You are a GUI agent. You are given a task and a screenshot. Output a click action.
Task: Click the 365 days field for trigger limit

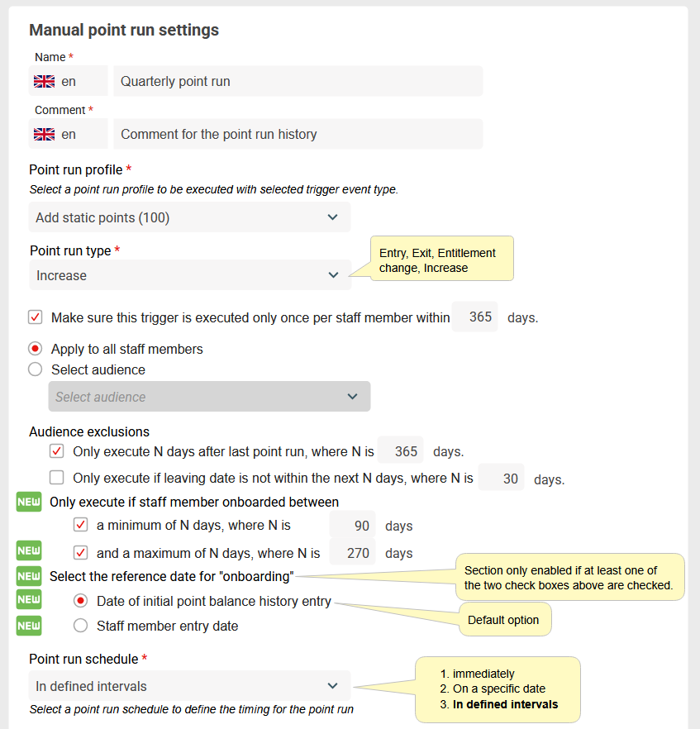475,317
